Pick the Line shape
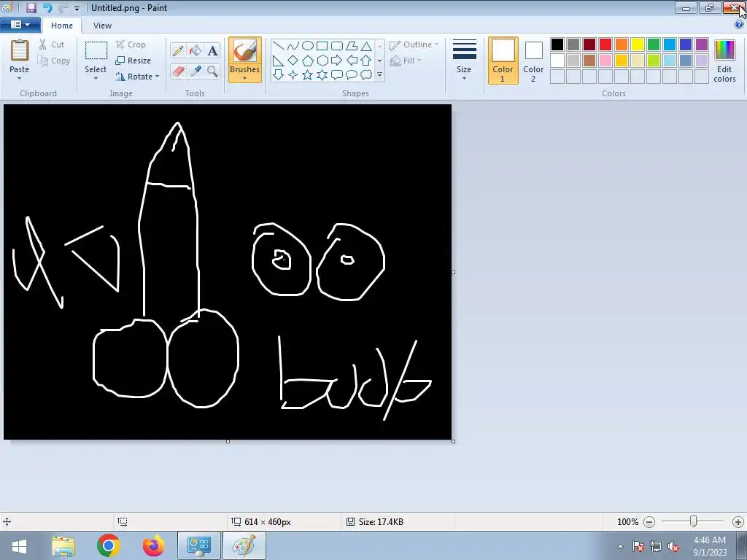Viewport: 747px width, 560px height. 279,46
